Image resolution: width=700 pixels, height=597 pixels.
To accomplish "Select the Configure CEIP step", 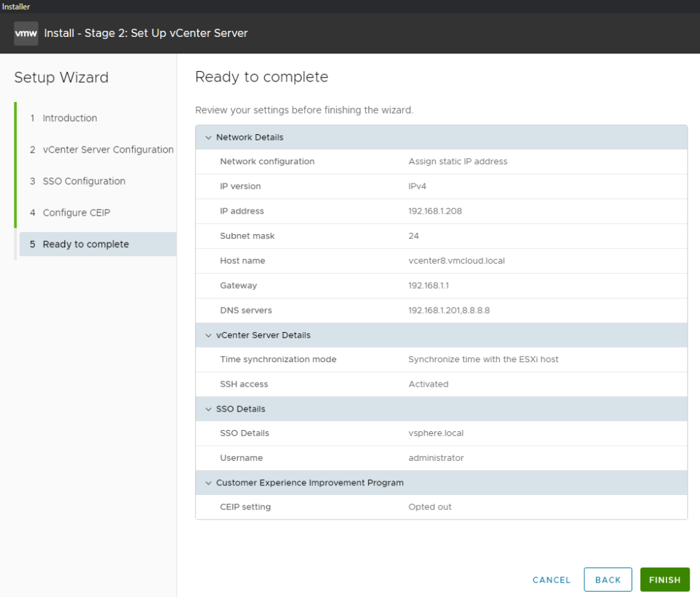I will 76,213.
